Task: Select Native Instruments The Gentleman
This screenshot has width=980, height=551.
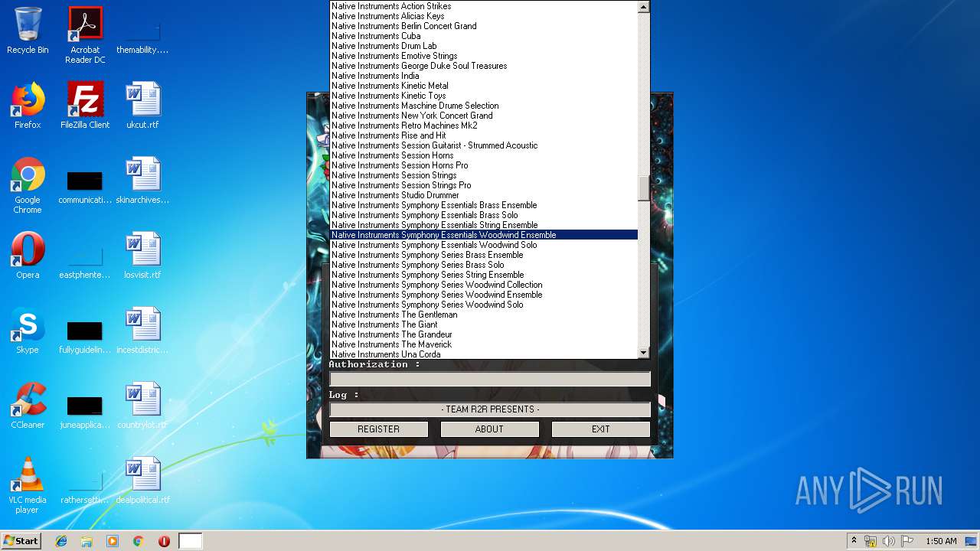Action: [x=484, y=315]
